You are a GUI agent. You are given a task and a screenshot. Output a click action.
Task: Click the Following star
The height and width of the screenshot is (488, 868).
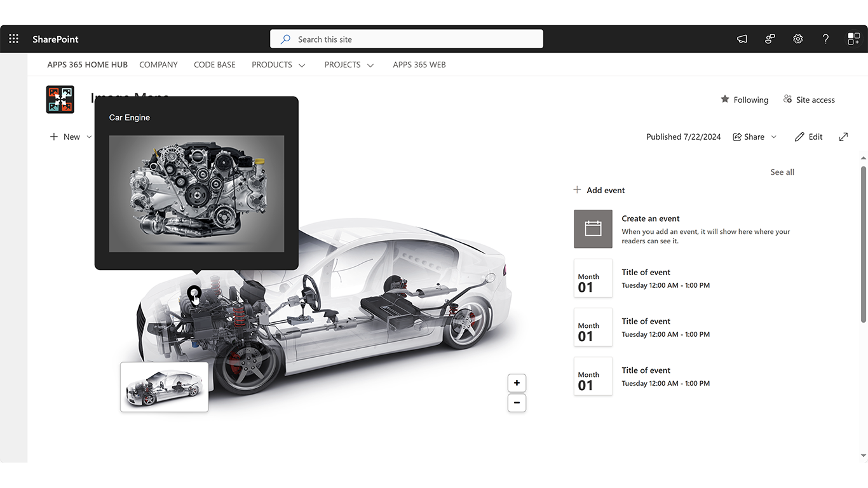tap(725, 99)
